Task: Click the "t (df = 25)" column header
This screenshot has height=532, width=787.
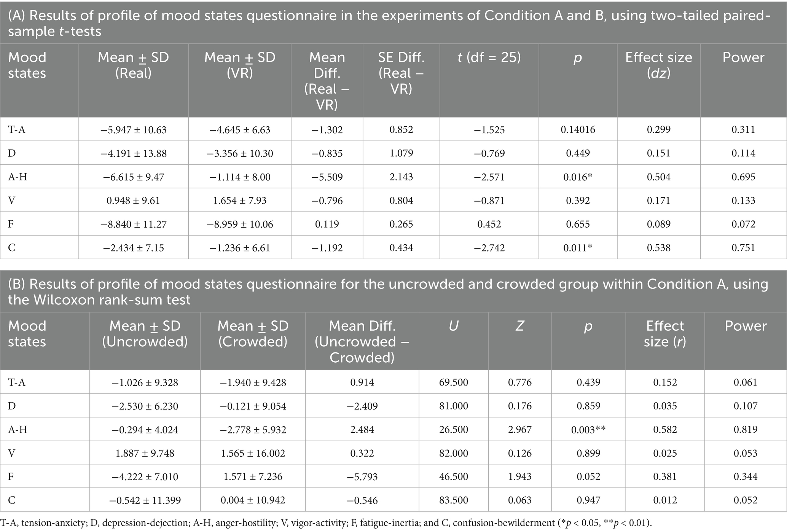Action: point(489,57)
